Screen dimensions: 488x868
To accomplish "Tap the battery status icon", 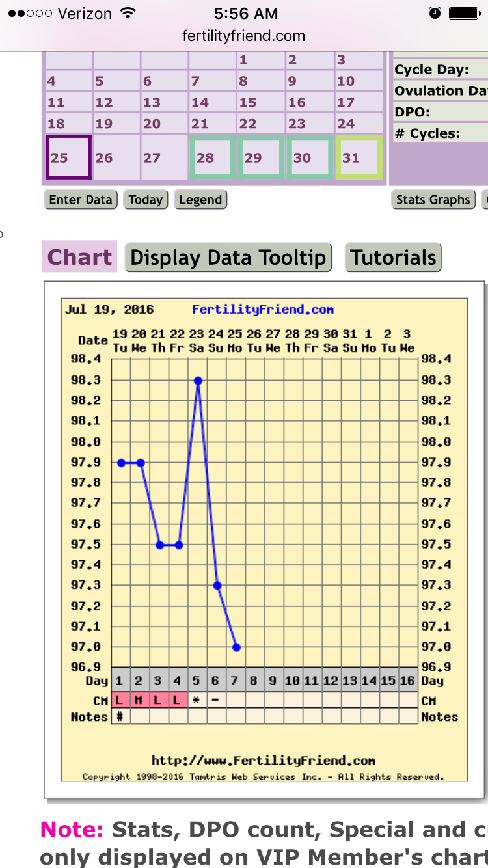I will pos(465,13).
